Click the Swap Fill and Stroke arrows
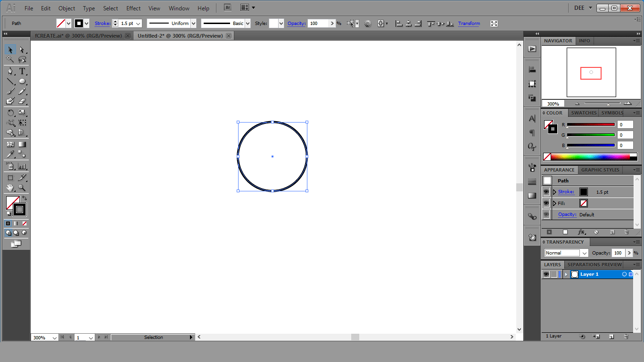This screenshot has width=644, height=362. (24, 198)
